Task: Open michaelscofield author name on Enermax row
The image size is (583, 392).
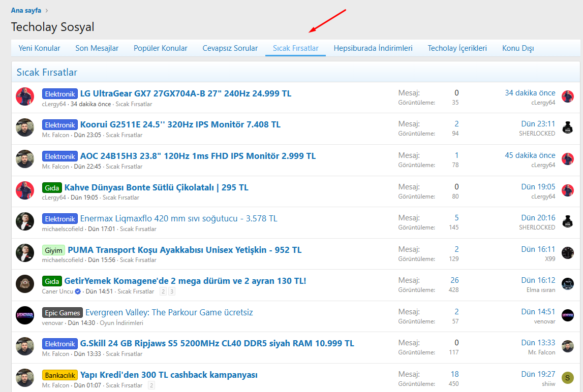Action: coord(63,229)
